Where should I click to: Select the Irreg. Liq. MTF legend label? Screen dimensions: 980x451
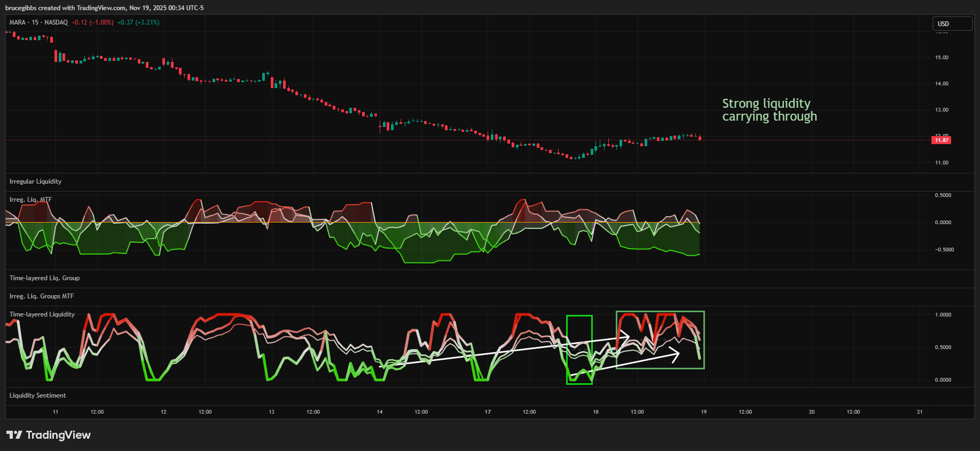pyautogui.click(x=30, y=200)
